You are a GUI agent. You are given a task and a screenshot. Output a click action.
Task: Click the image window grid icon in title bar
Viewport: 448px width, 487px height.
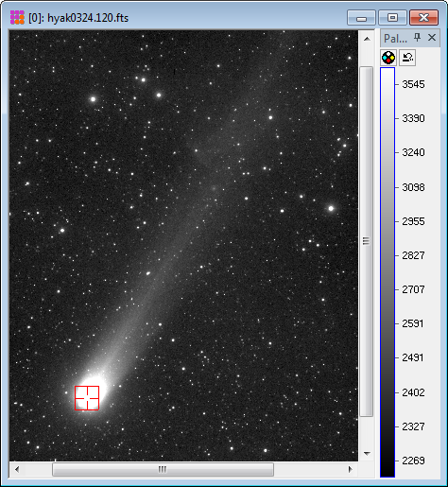17,17
